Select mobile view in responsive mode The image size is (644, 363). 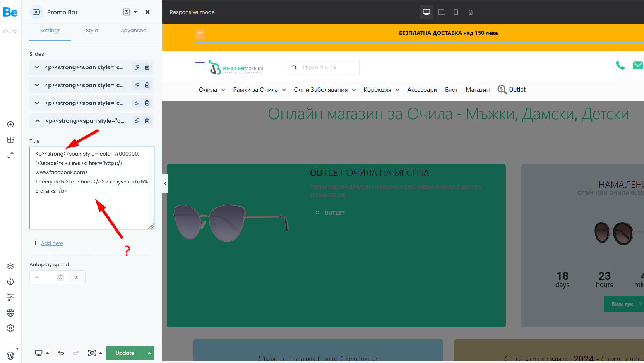(x=471, y=12)
